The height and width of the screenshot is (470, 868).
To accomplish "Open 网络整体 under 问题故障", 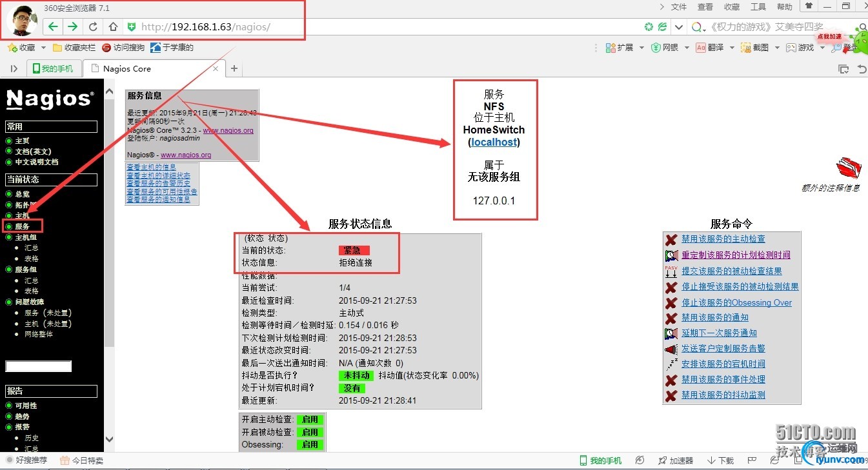I will (39, 334).
